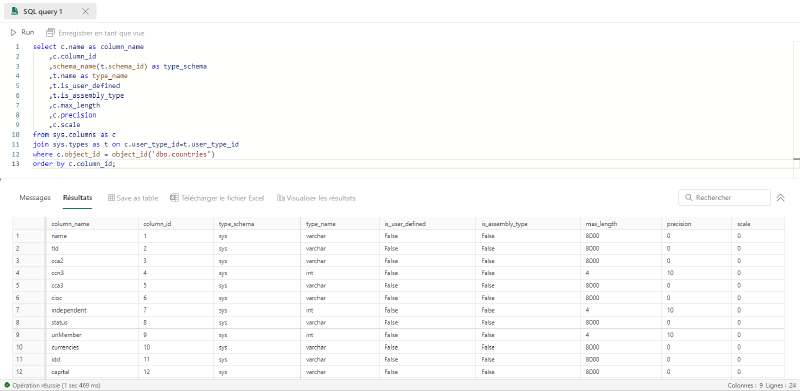
Task: Select the 'ccn3' cell
Action: [92, 273]
